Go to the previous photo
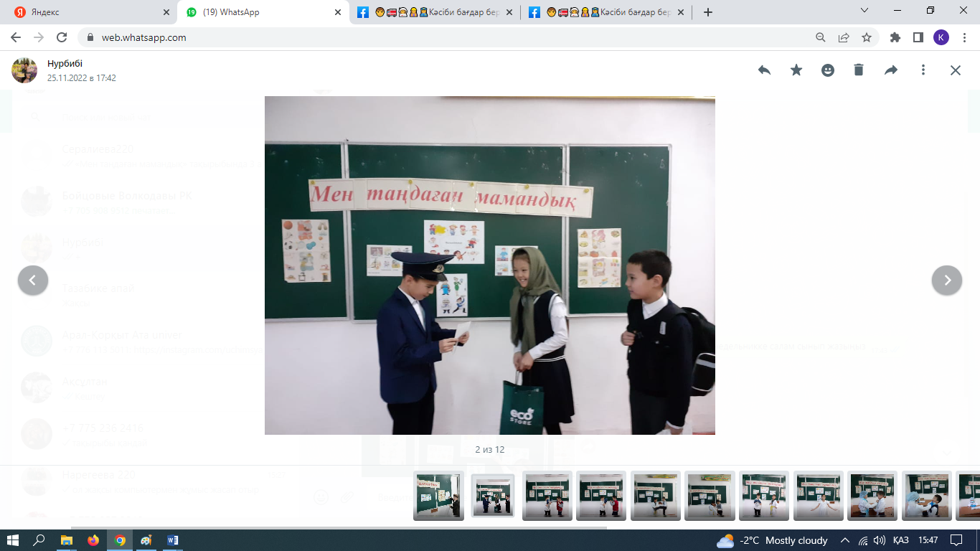 (x=33, y=280)
